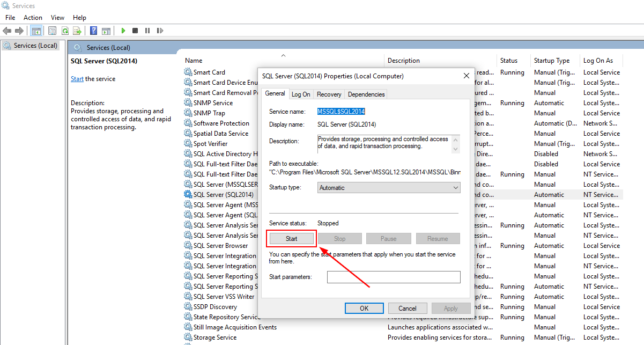Click the gear icon beside SQL Server Browser

coord(188,245)
